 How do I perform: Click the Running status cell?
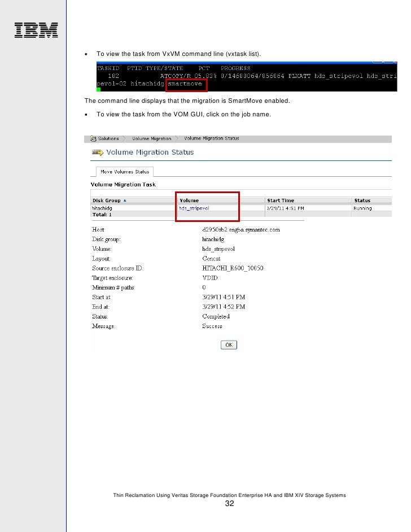pos(362,208)
